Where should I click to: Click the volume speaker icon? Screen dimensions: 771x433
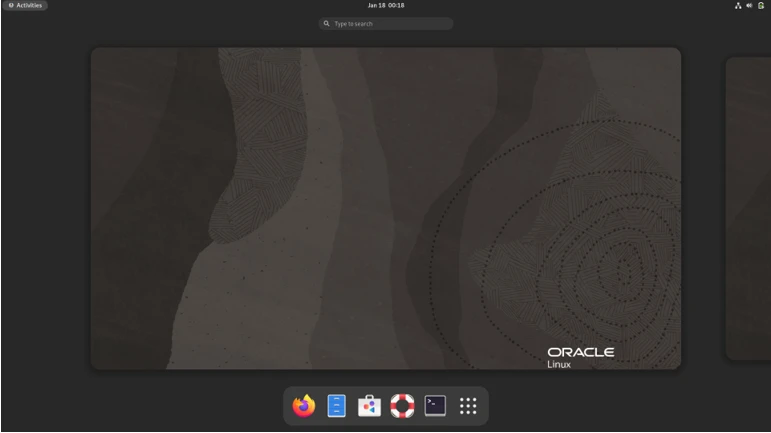pyautogui.click(x=749, y=5)
